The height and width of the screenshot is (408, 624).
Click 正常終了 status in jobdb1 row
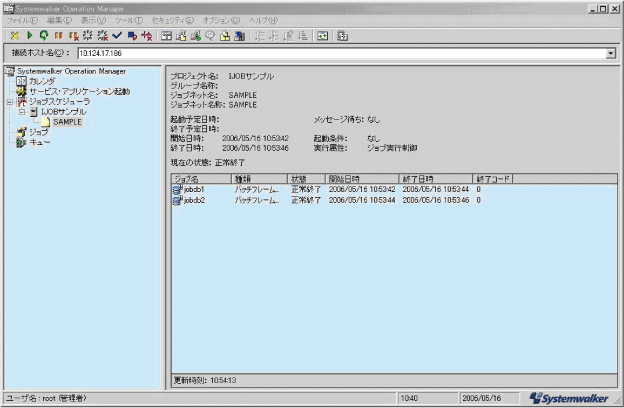[x=306, y=189]
